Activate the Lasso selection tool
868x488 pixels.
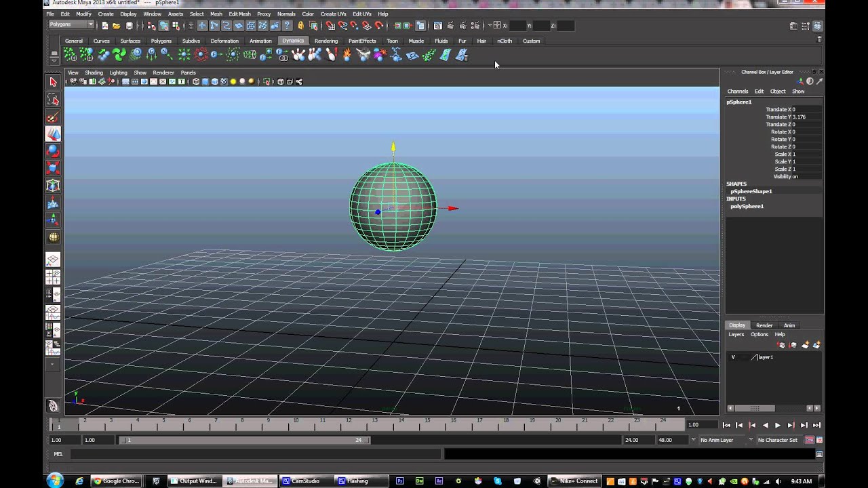click(x=53, y=100)
